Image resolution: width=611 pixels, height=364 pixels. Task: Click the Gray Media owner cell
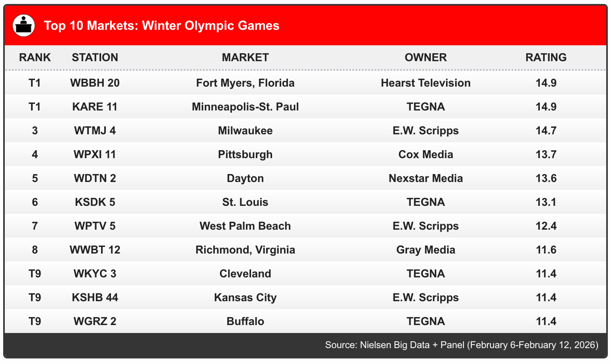426,250
